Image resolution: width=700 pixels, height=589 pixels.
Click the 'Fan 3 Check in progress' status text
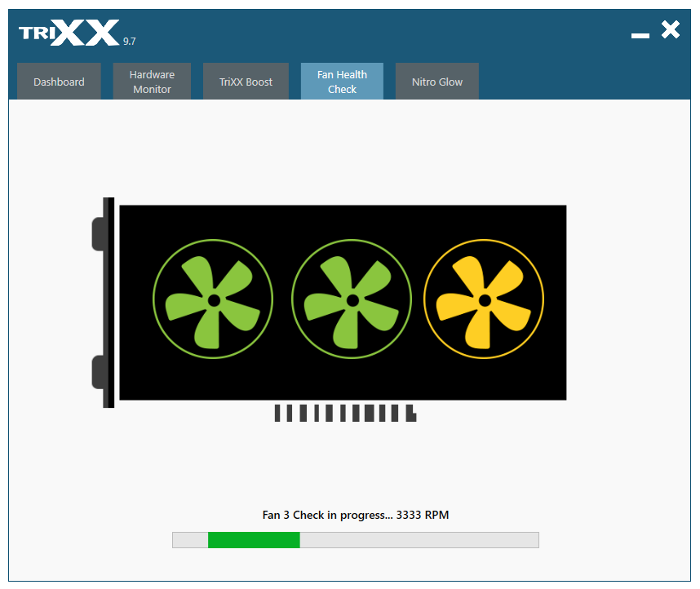point(356,515)
